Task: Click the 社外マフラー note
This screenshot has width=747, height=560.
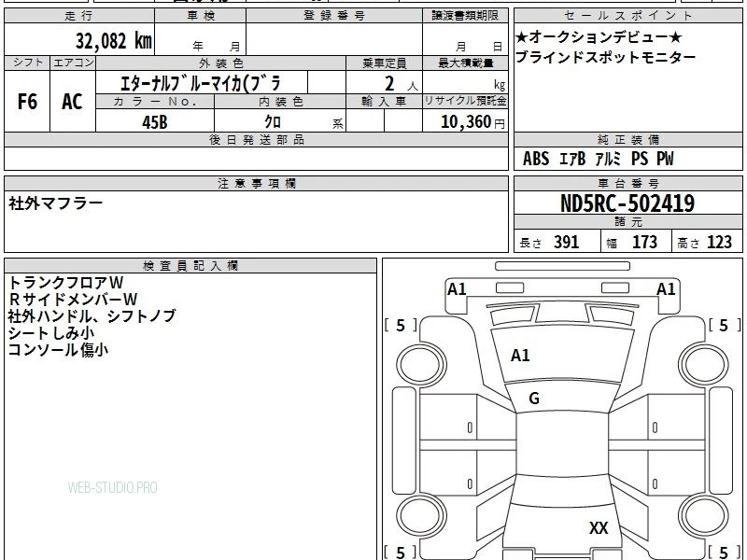Action: point(55,203)
